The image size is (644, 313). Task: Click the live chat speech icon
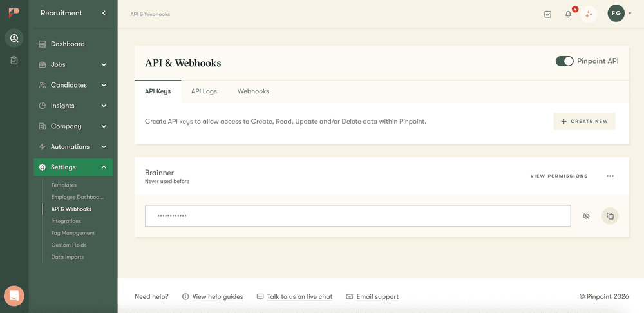point(260,296)
